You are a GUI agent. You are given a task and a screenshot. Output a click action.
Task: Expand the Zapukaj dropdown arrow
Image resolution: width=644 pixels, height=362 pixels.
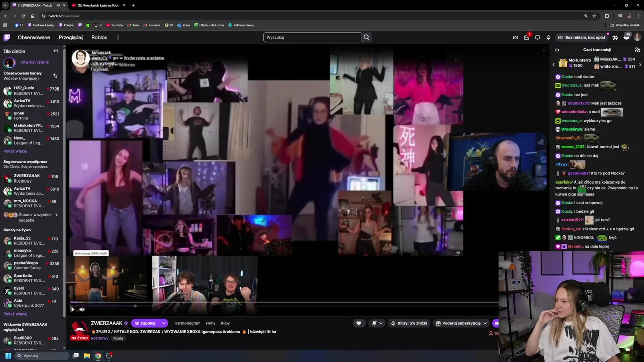pyautogui.click(x=164, y=323)
